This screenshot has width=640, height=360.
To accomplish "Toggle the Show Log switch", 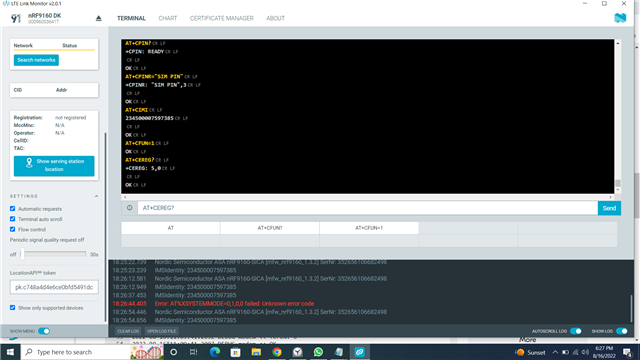I will tap(622, 331).
